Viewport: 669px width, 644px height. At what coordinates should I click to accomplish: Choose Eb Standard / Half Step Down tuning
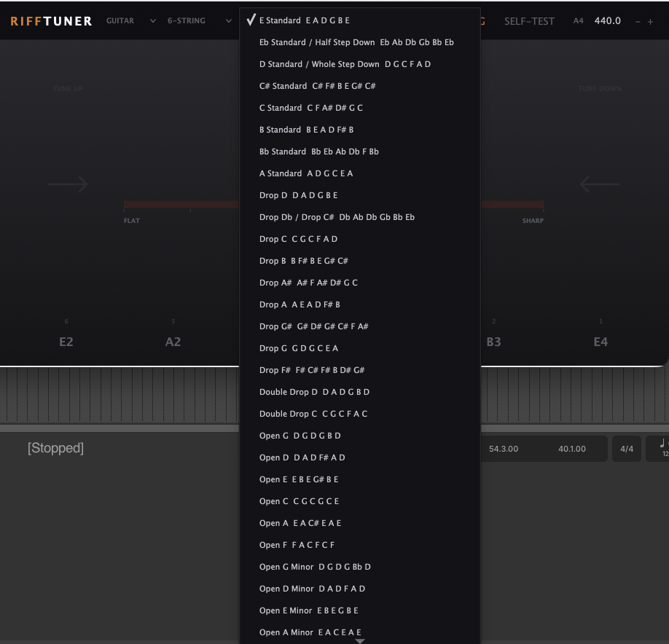pos(360,42)
